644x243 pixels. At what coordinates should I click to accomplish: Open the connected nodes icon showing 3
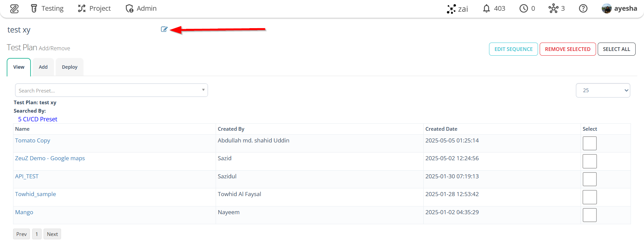[x=556, y=8]
